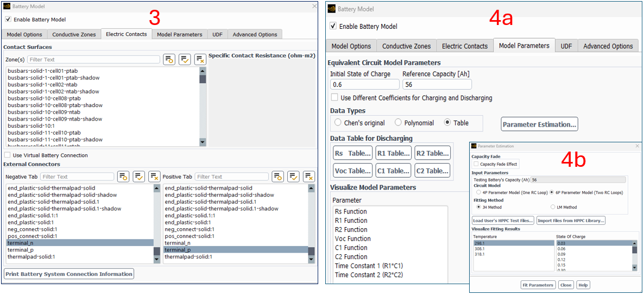The width and height of the screenshot is (644, 295).
Task: Click Positive Tab deselect-all X icon
Action: point(309,177)
